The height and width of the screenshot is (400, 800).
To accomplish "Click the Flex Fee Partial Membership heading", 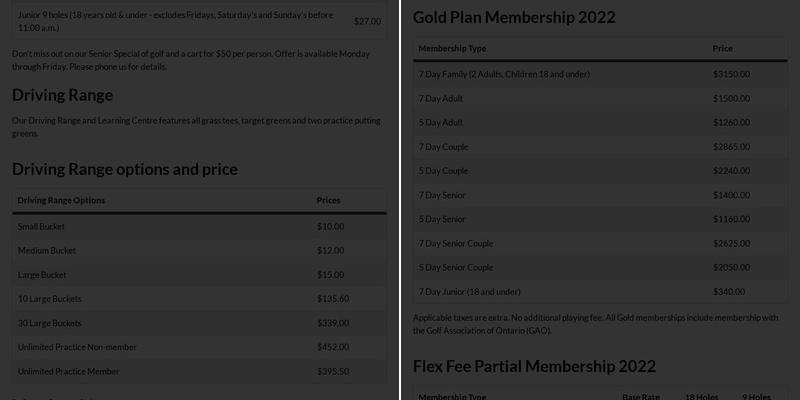I will [x=534, y=367].
